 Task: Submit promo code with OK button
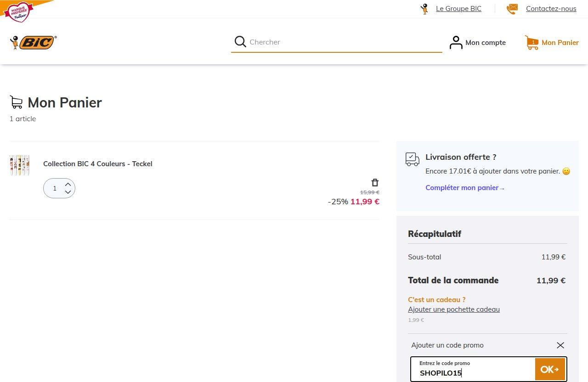(550, 369)
